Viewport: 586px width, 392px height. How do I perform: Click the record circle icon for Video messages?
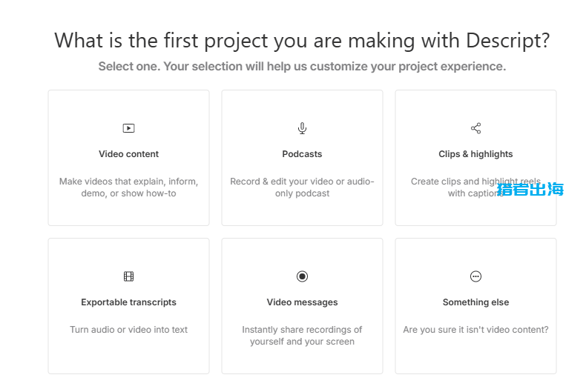click(x=302, y=276)
